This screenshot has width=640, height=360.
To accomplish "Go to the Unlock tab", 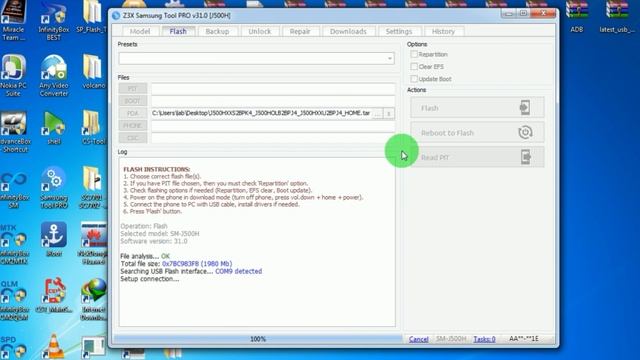I will [x=260, y=31].
